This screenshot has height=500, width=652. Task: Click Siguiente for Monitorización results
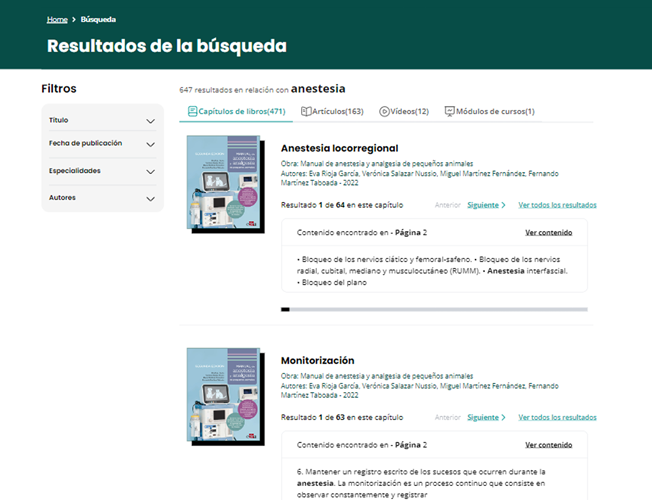point(486,417)
